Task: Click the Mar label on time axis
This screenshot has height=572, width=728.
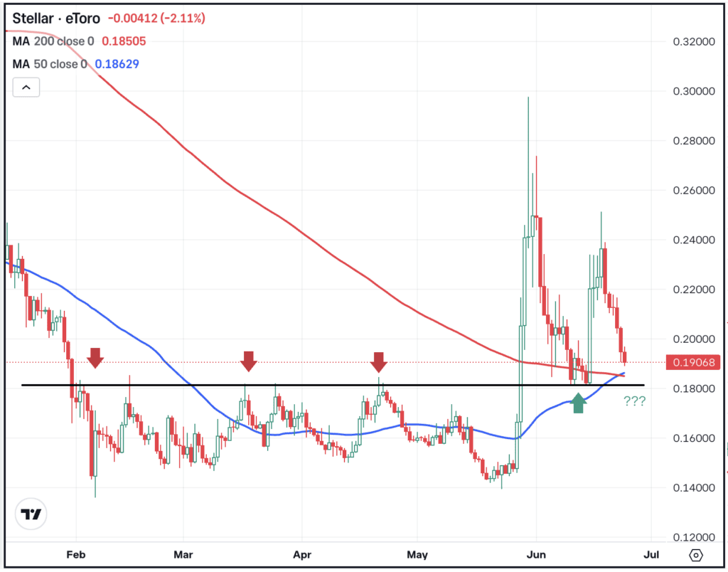Action: click(x=183, y=555)
